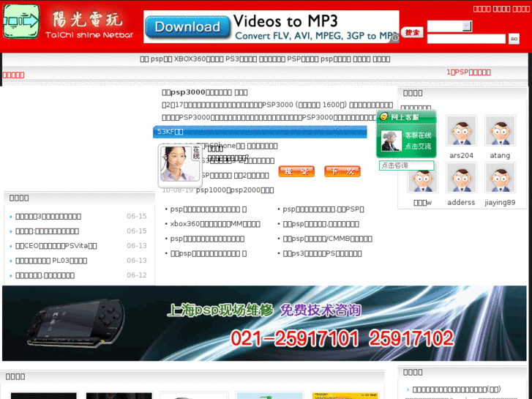Screen dimensions: 532x399
Task: Click the site logo with green arrow icon
Action: 21,21
